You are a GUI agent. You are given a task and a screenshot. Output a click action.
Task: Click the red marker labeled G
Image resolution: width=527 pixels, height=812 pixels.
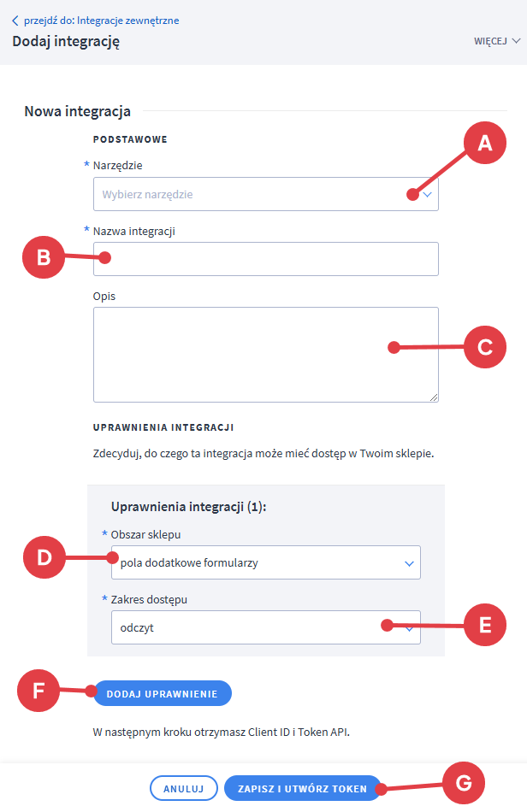point(463,785)
